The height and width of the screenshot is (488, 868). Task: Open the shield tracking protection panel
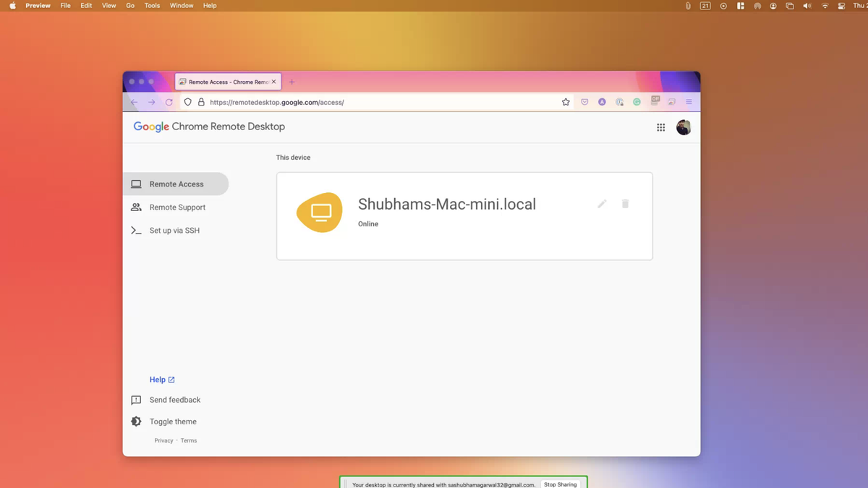187,102
